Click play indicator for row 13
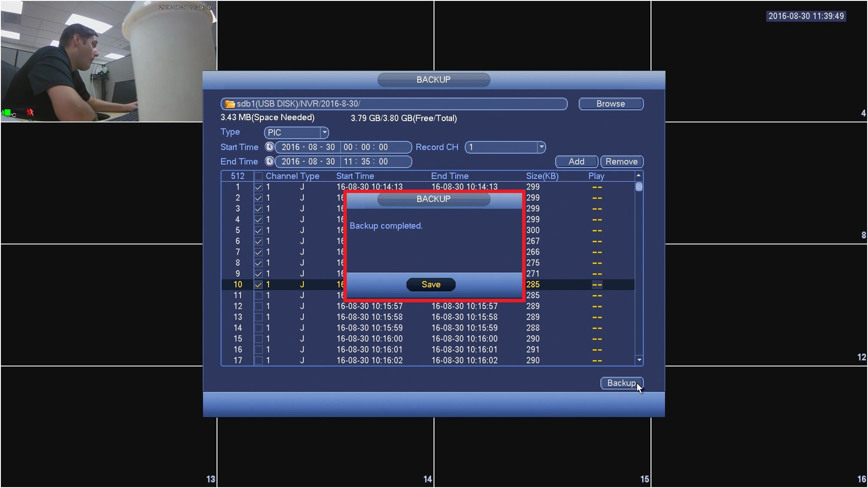Image resolution: width=868 pixels, height=488 pixels. coord(597,317)
